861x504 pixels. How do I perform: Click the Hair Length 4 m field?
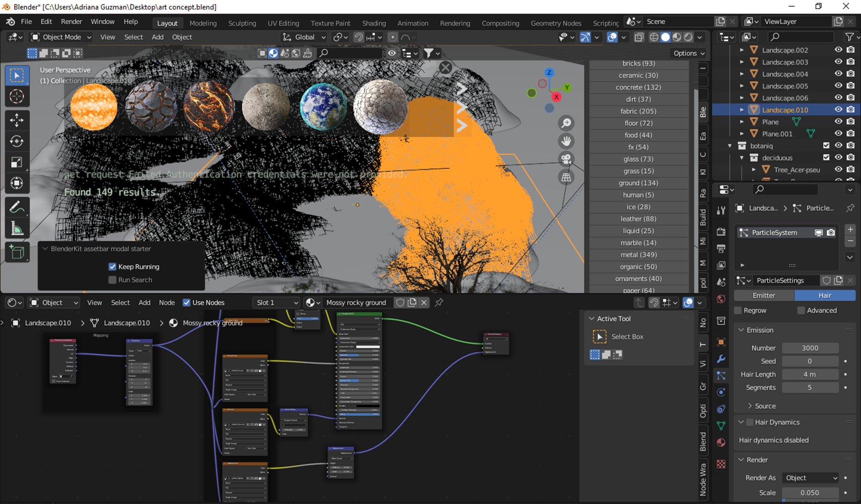coord(810,374)
